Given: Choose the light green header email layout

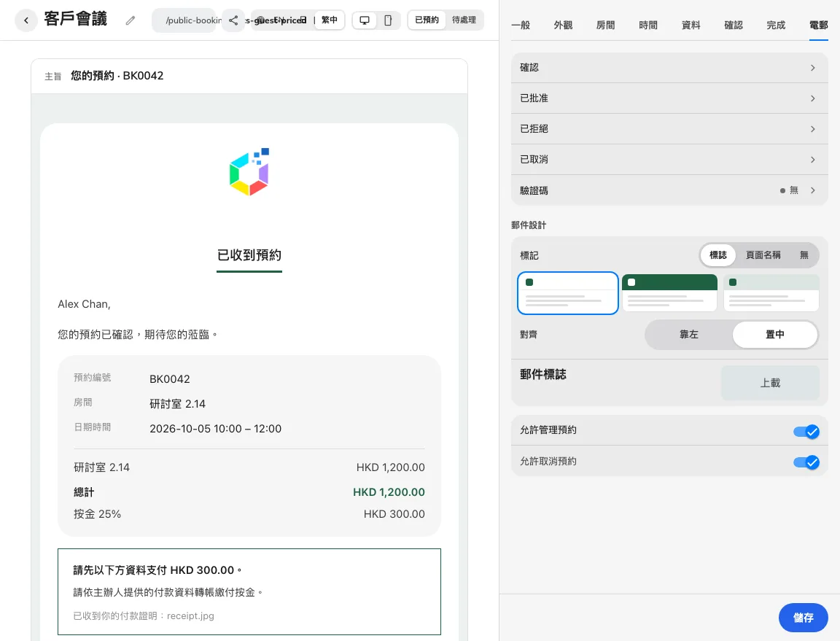Looking at the screenshot, I should coord(771,292).
